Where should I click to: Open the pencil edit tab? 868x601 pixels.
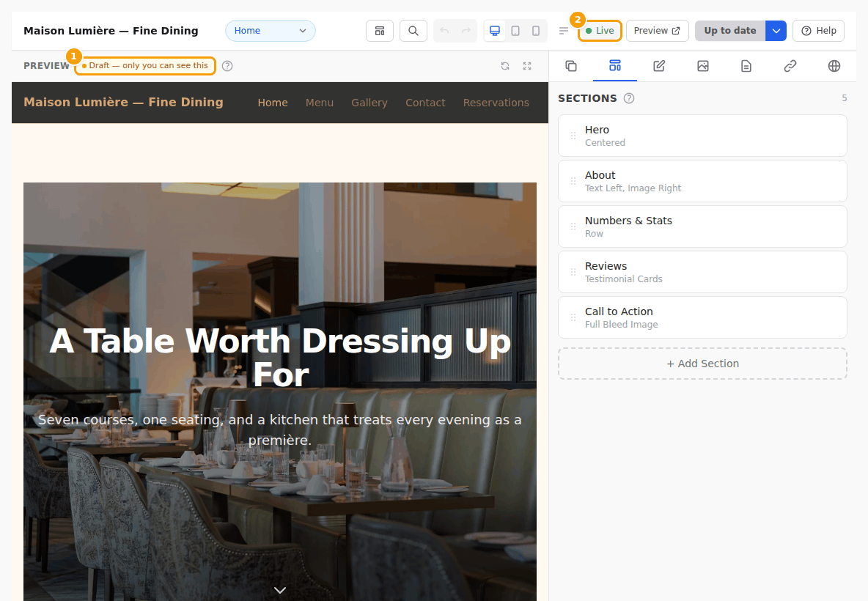(659, 66)
